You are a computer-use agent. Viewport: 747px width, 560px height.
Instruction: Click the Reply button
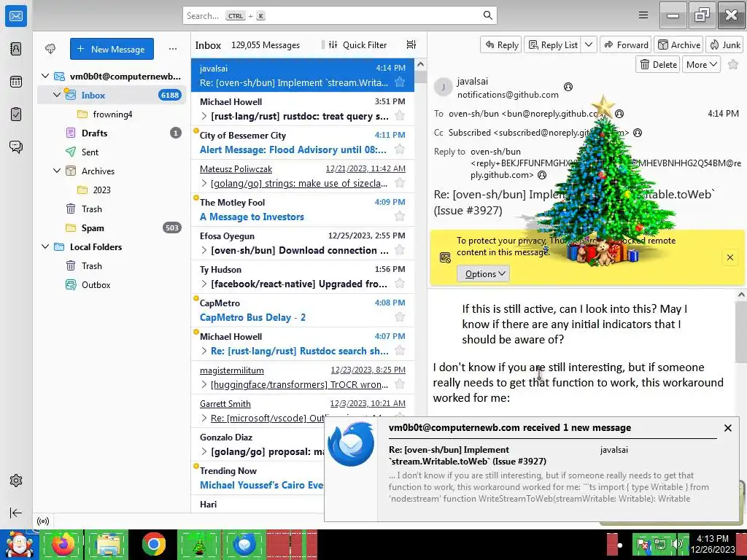pyautogui.click(x=501, y=44)
